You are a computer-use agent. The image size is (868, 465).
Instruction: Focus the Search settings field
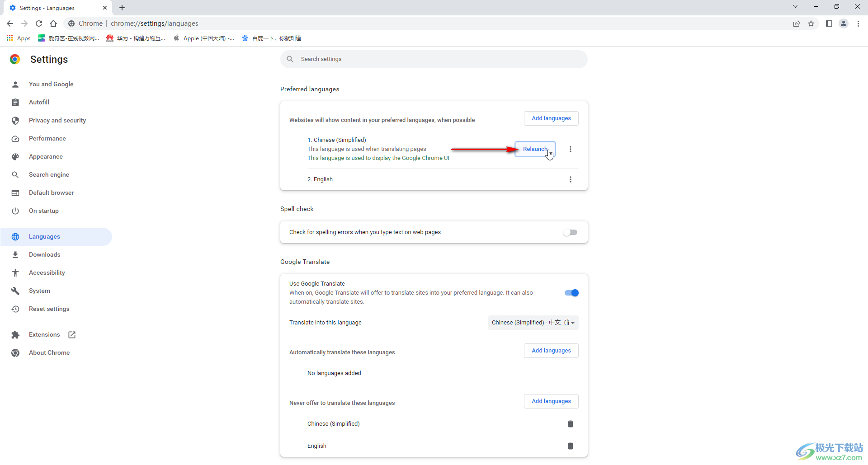[434, 59]
